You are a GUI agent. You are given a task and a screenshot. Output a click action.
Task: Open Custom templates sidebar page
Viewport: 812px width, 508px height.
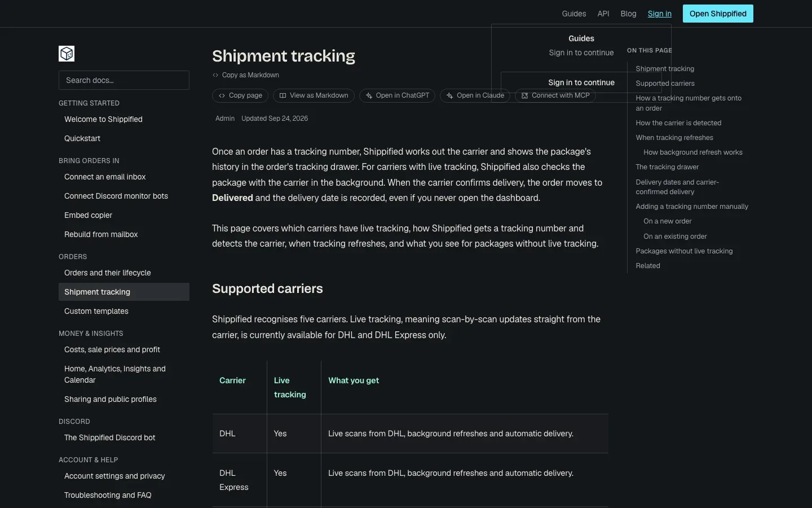124,311
